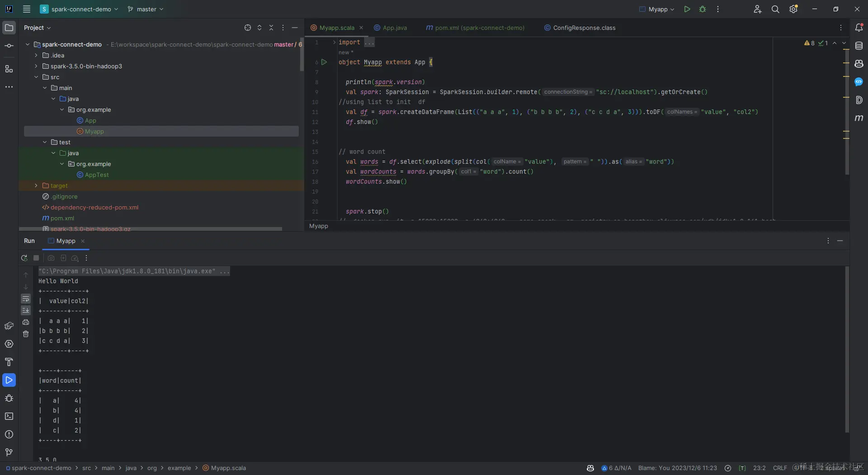The width and height of the screenshot is (868, 475).
Task: Toggle soft-wrap in the Run console
Action: pyautogui.click(x=26, y=299)
